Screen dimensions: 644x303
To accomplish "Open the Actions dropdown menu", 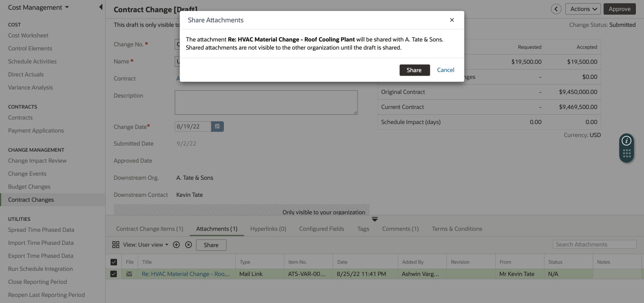I will click(x=583, y=9).
